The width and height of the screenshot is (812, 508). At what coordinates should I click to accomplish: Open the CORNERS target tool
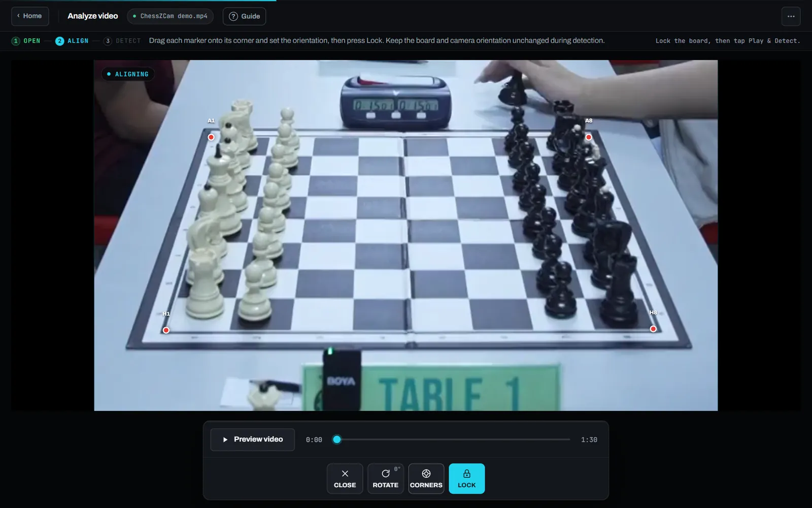click(x=426, y=479)
